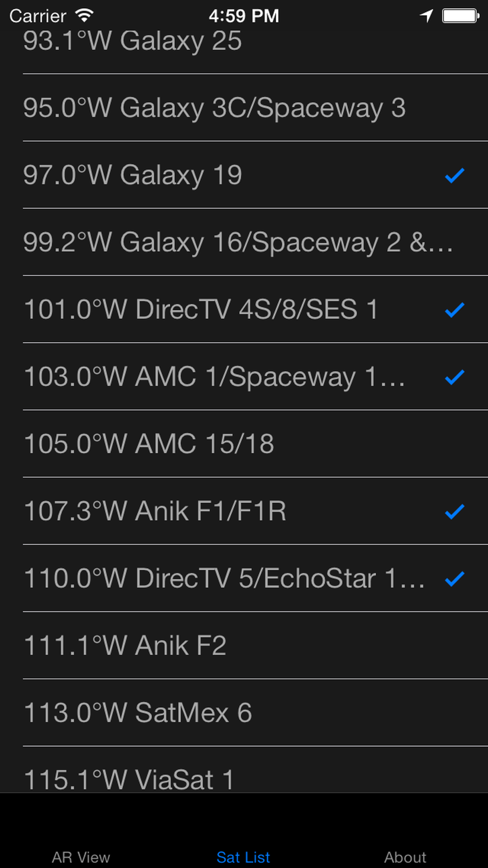Uncheck the blue checkmark for Galaxy 19
Image resolution: width=488 pixels, height=868 pixels.
[x=454, y=175]
